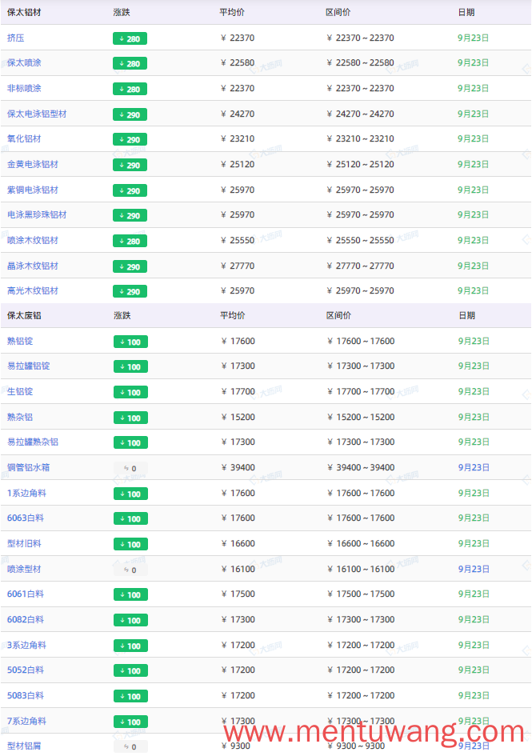Open the 生铝锭 link

pos(20,391)
